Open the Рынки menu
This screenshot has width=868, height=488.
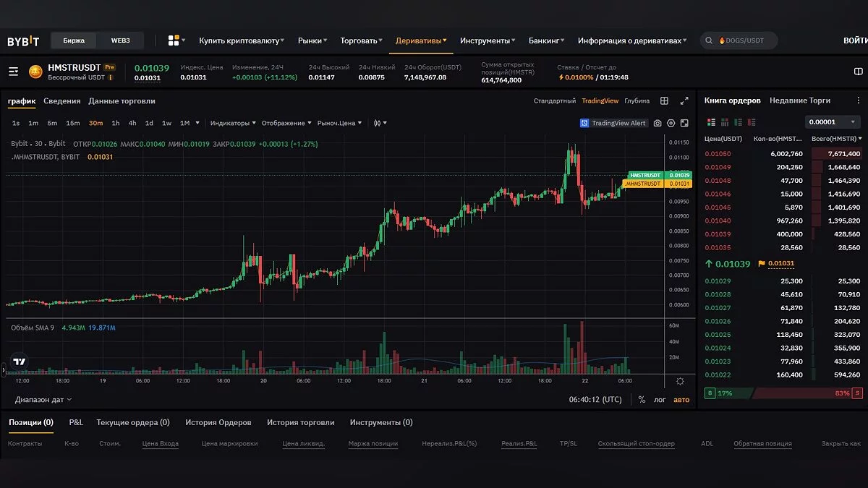pos(312,41)
